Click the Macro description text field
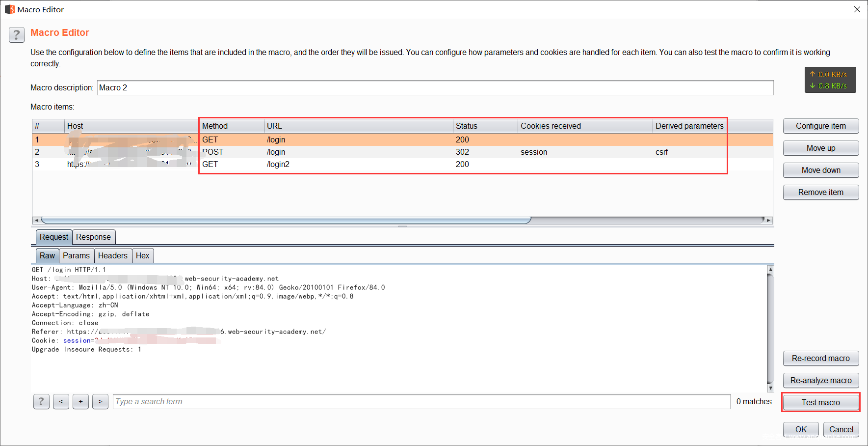This screenshot has width=868, height=446. (435, 87)
